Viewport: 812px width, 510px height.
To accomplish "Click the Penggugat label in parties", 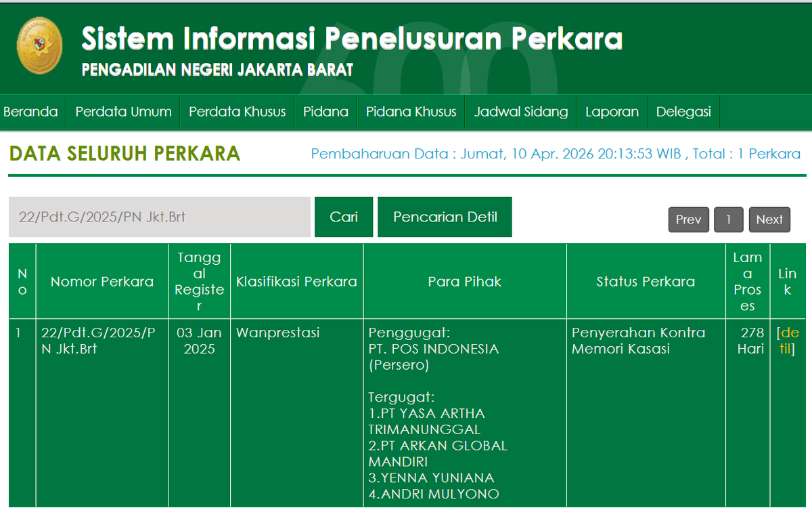I will click(x=409, y=333).
